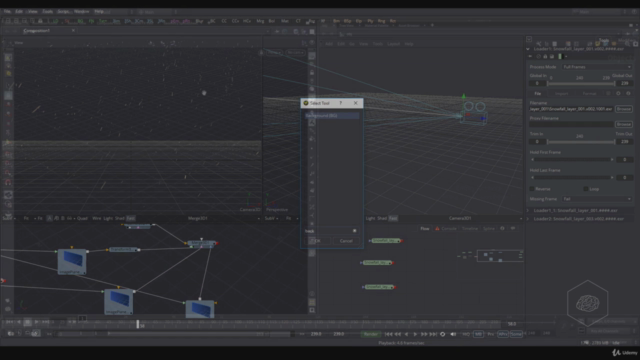Click the Trim In/Out range slider

point(581,142)
